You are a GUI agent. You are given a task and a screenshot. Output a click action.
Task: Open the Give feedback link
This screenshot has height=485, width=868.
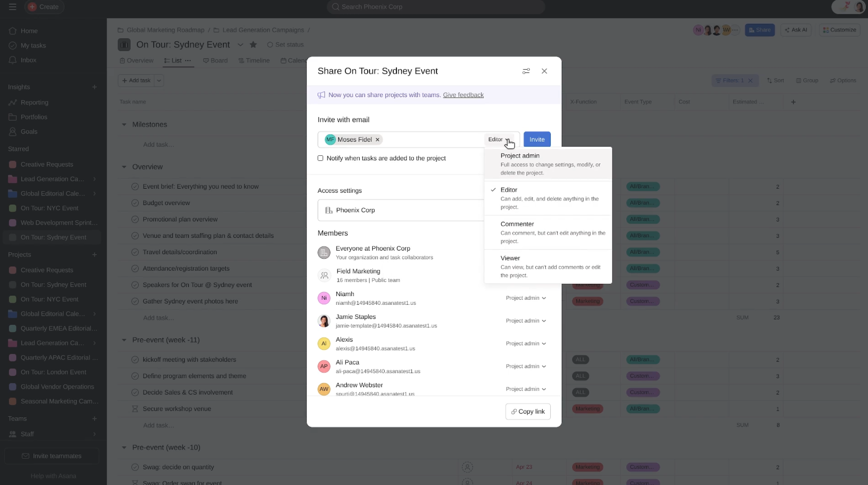[463, 94]
